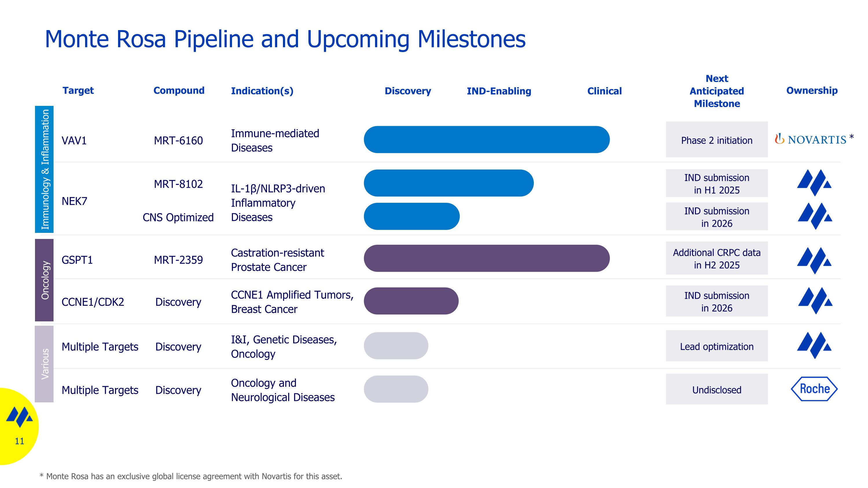
Task: Click the Novartis license footnote text
Action: click(x=191, y=476)
